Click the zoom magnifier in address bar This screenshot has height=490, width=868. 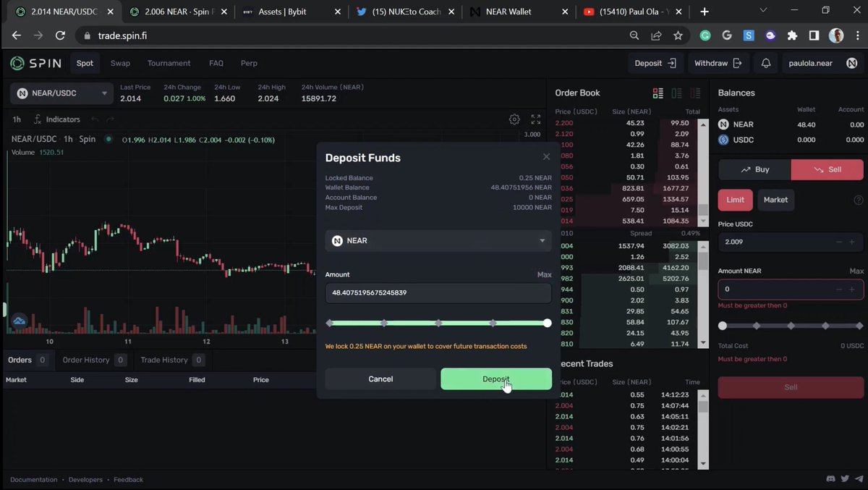click(634, 35)
